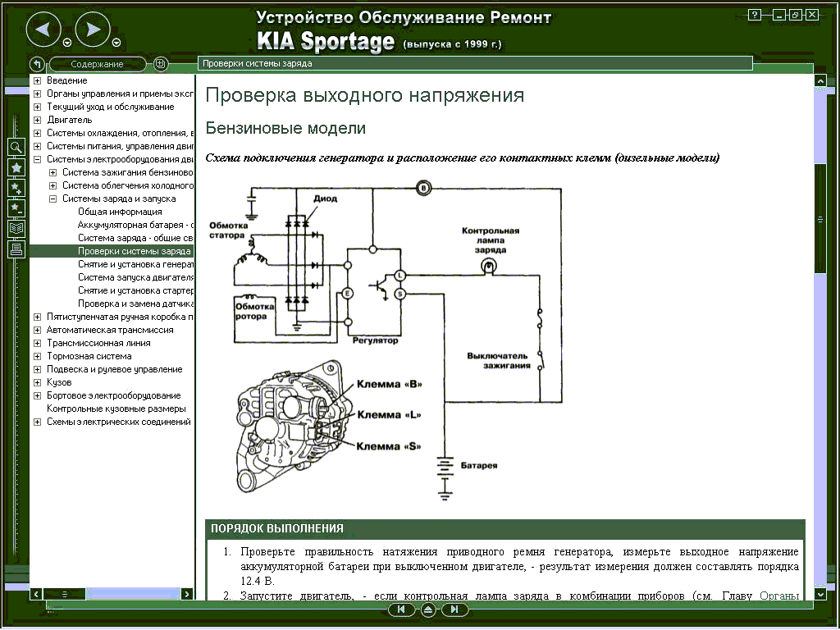The image size is (840, 630).
Task: Collapse Системы электрооборудования двигателя node
Action: pyautogui.click(x=38, y=160)
